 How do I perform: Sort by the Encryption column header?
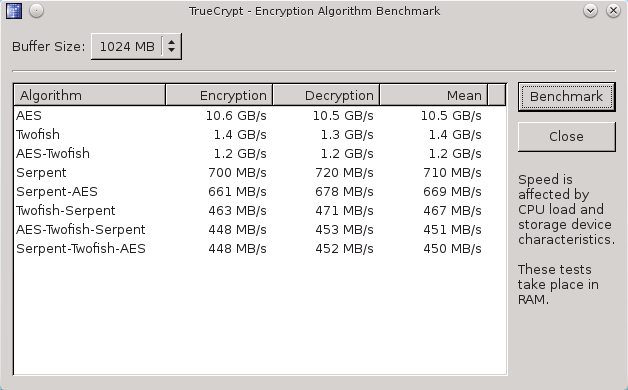(219, 95)
